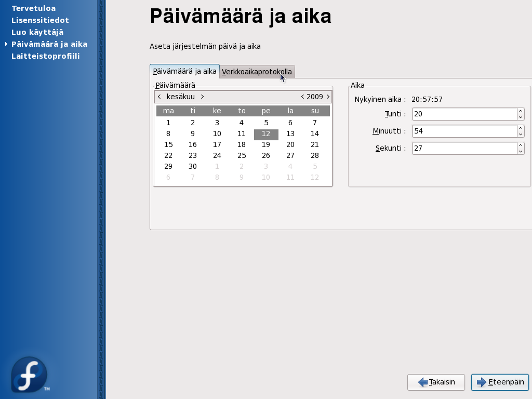Advance to next month arrow after kesäkuu
Image resolution: width=532 pixels, height=399 pixels.
tap(202, 97)
